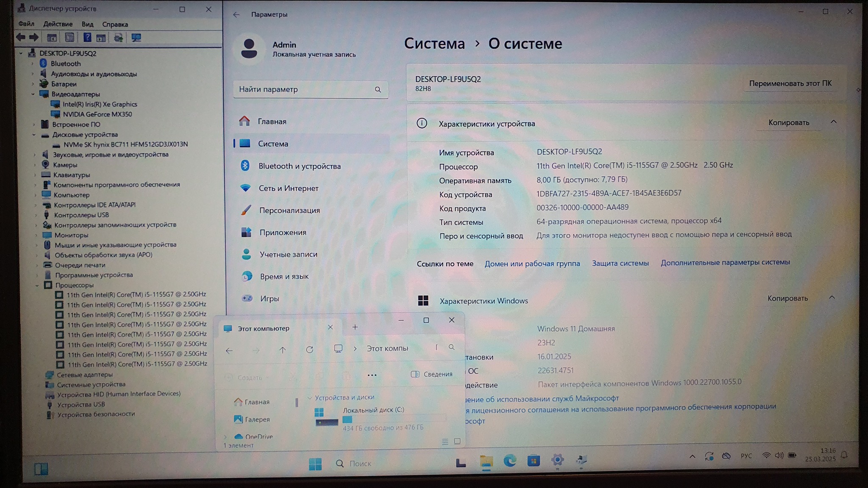This screenshot has width=868, height=488.
Task: Open Microsoft Edge from the taskbar
Action: 509,460
